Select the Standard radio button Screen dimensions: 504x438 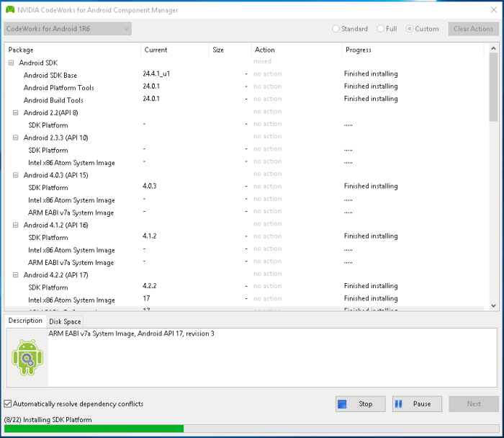click(x=336, y=29)
